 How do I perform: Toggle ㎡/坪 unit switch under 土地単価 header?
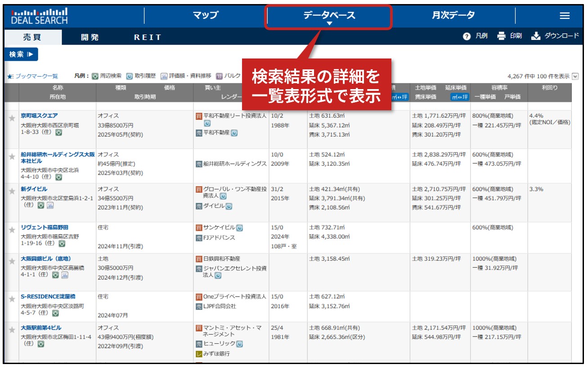pos(459,97)
